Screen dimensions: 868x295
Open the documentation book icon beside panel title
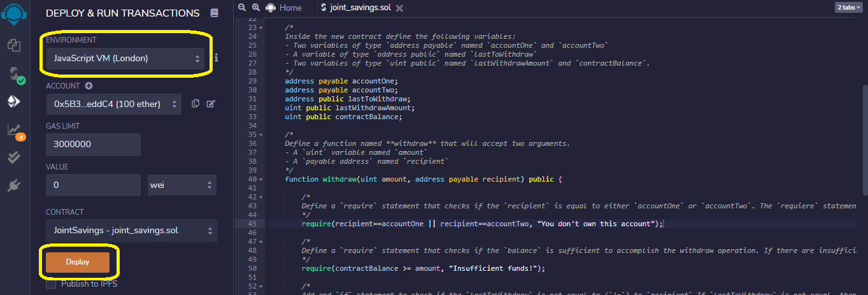[214, 13]
